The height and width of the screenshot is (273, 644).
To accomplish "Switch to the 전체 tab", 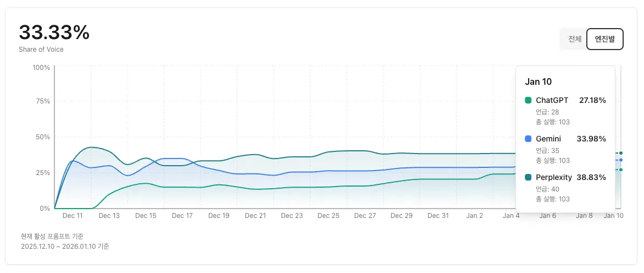I will pos(574,39).
